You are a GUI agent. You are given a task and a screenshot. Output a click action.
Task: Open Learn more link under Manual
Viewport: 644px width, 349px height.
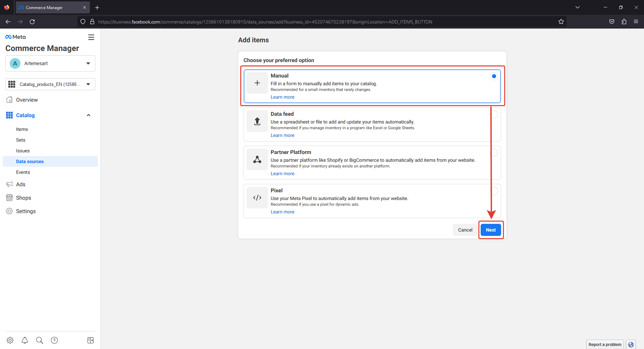click(x=282, y=97)
